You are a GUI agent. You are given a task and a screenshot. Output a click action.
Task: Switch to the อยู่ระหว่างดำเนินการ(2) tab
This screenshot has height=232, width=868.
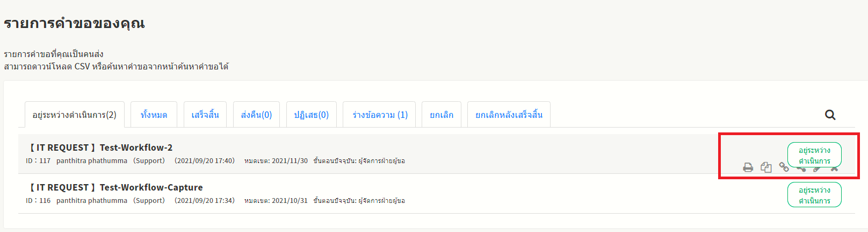pyautogui.click(x=75, y=115)
